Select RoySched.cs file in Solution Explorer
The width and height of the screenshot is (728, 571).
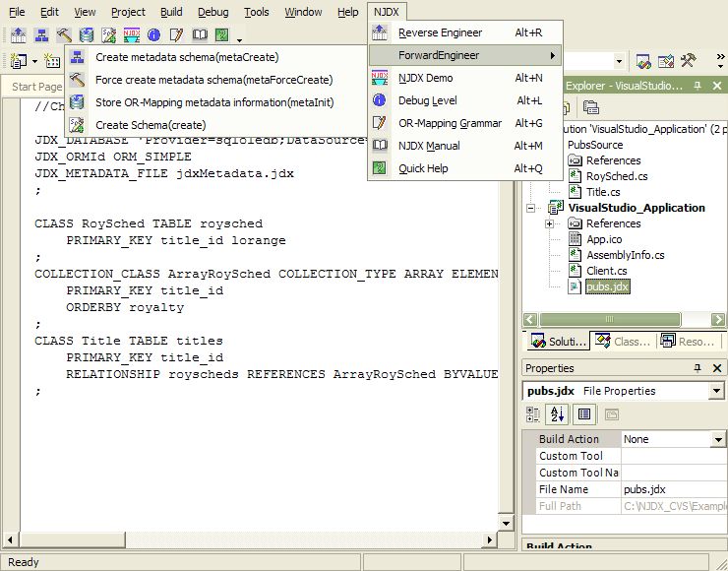pyautogui.click(x=617, y=176)
